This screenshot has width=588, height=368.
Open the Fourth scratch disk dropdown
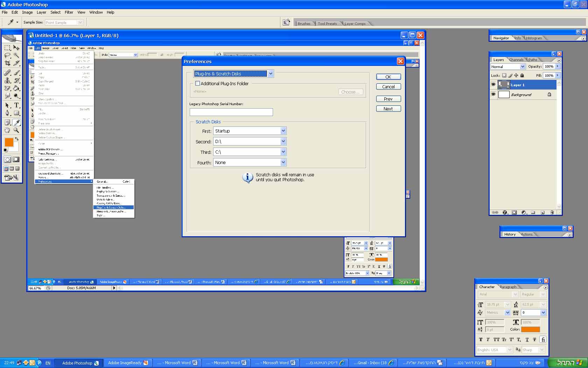pyautogui.click(x=283, y=162)
